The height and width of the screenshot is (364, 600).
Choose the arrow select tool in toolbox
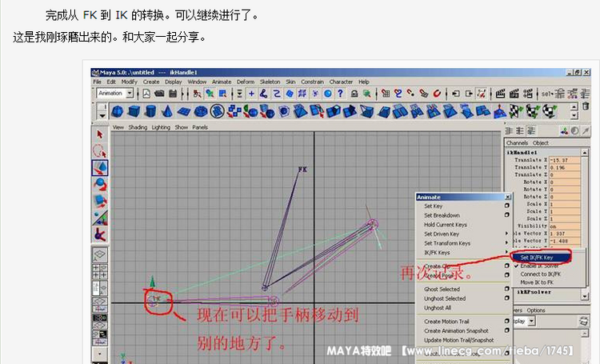coord(100,134)
